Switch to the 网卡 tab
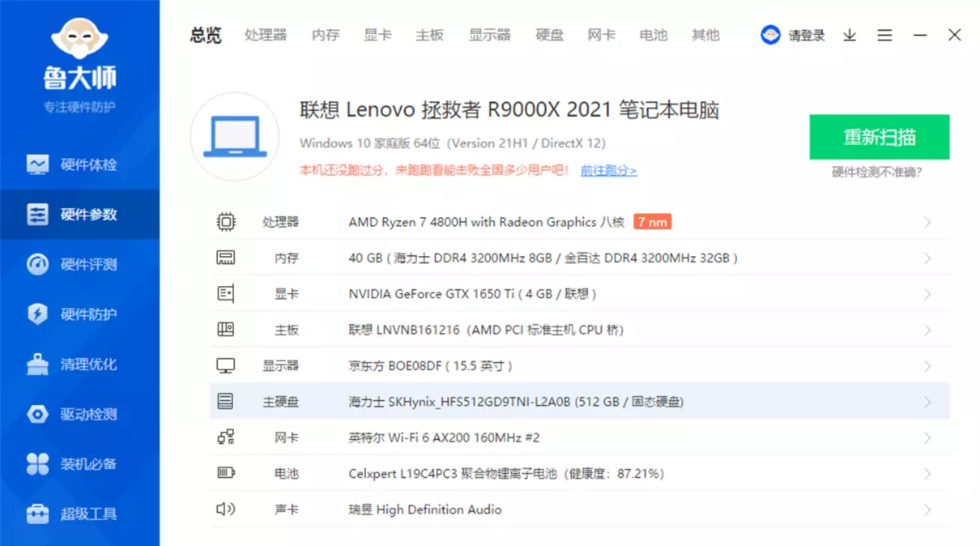980x546 pixels. point(602,35)
